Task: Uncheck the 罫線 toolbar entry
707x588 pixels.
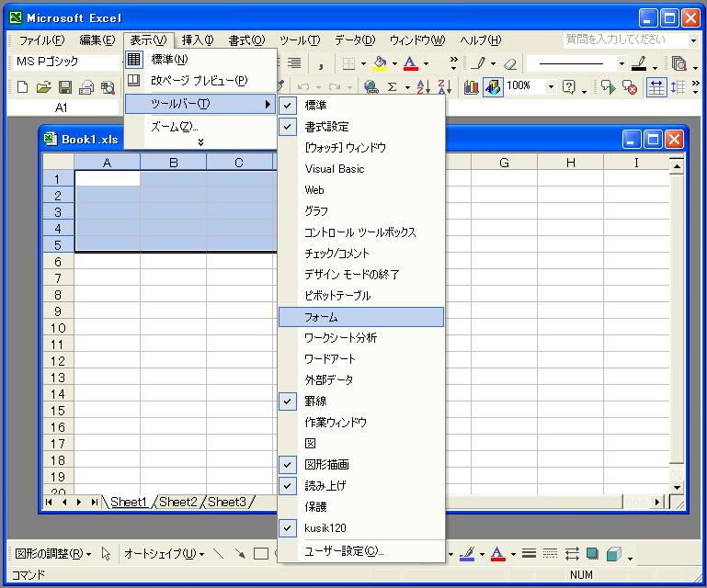Action: pyautogui.click(x=360, y=401)
